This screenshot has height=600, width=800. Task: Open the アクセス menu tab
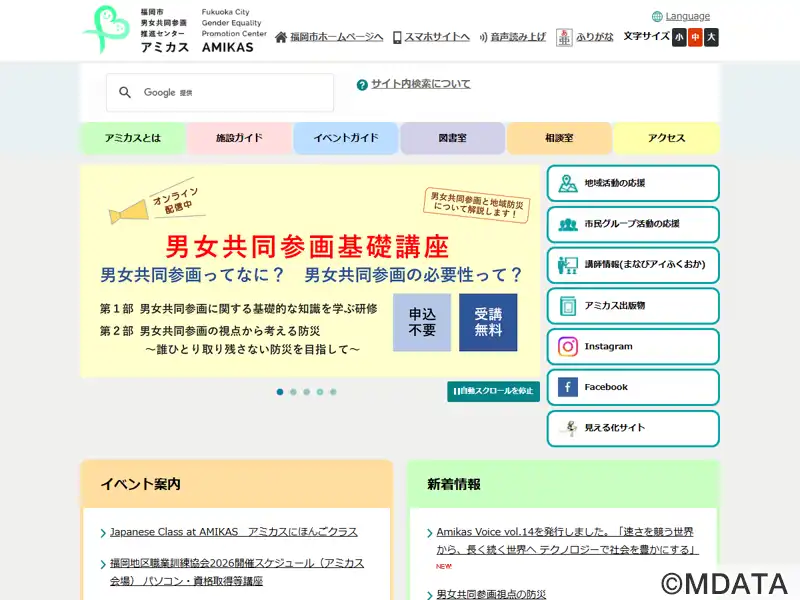tap(666, 138)
